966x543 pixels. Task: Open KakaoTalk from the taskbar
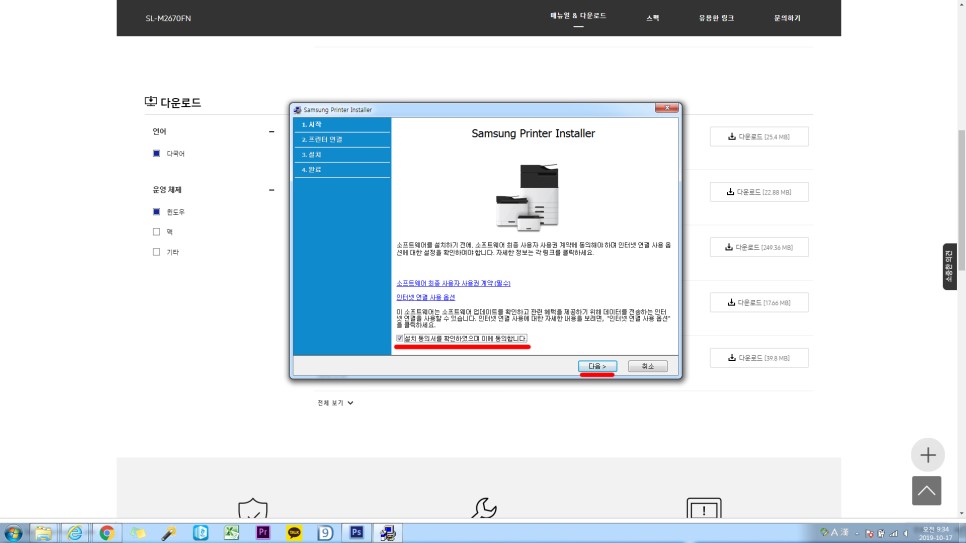[294, 533]
